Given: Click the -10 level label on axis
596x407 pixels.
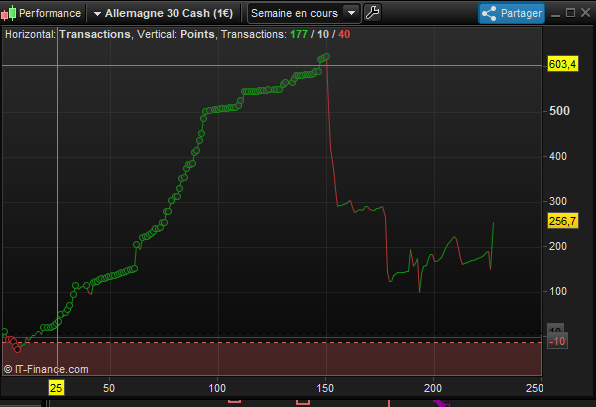Looking at the screenshot, I should (x=557, y=341).
